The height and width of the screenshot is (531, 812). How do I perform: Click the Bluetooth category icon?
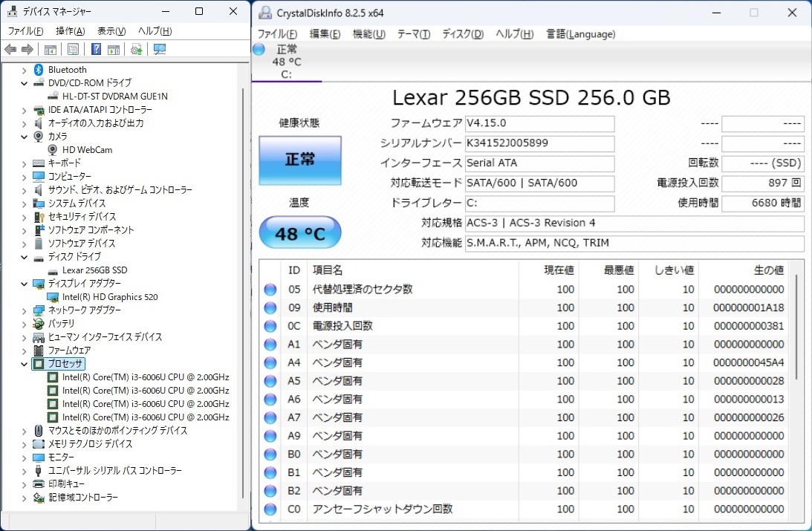click(39, 69)
